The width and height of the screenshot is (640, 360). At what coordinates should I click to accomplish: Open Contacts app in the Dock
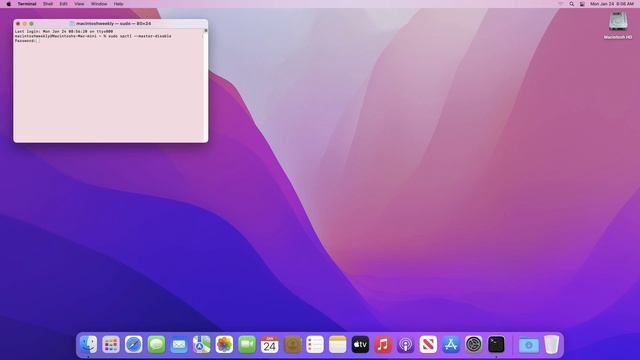[x=292, y=344]
